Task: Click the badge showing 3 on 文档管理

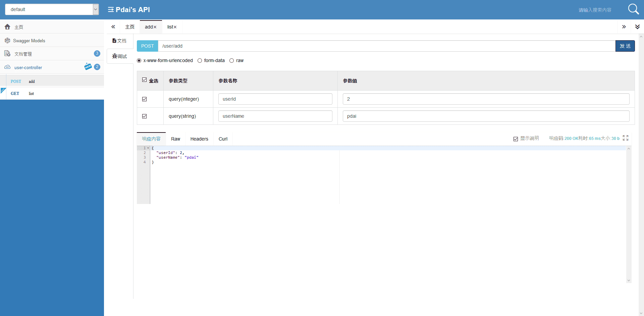Action: (x=97, y=53)
